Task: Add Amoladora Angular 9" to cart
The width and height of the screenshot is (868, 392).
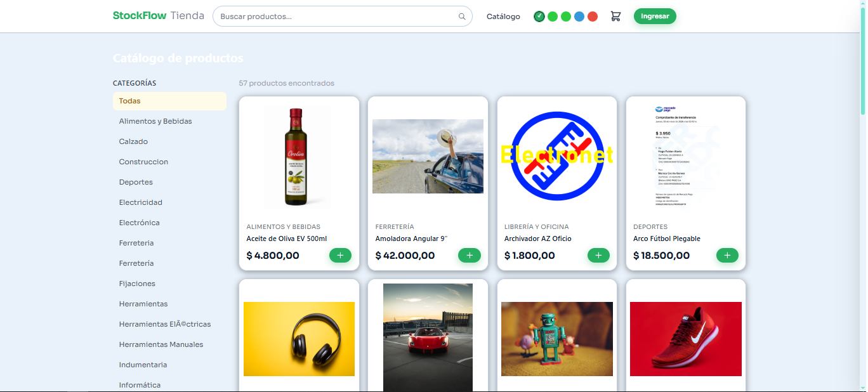Action: [x=469, y=256]
